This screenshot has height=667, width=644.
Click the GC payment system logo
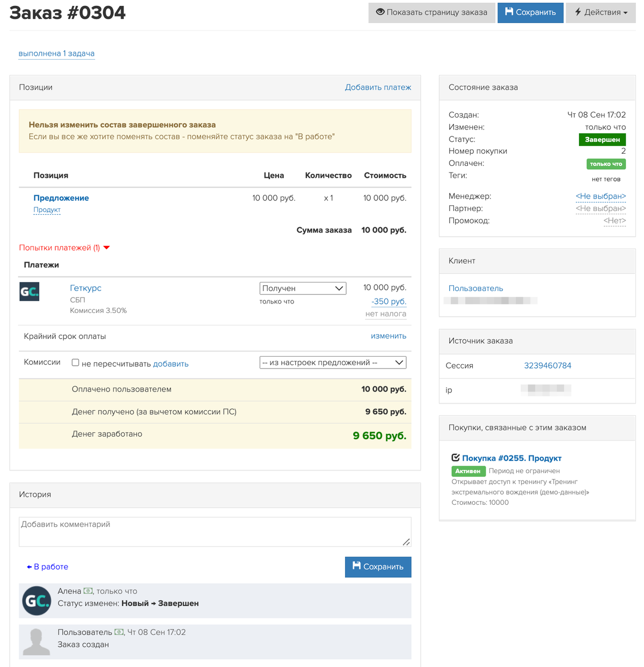click(30, 292)
